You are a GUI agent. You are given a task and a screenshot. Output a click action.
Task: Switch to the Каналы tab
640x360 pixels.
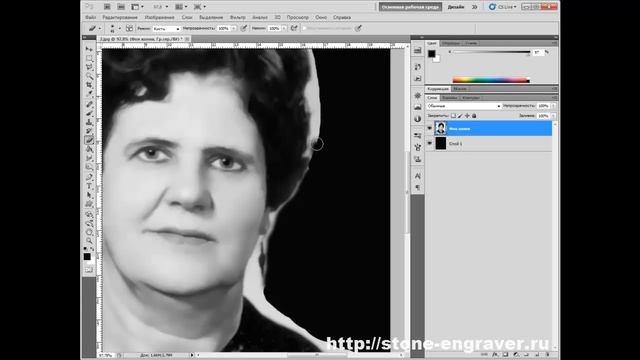(449, 98)
